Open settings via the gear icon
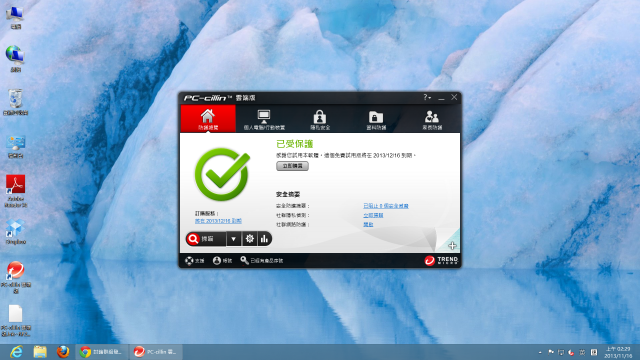The image size is (640, 360). (249, 239)
